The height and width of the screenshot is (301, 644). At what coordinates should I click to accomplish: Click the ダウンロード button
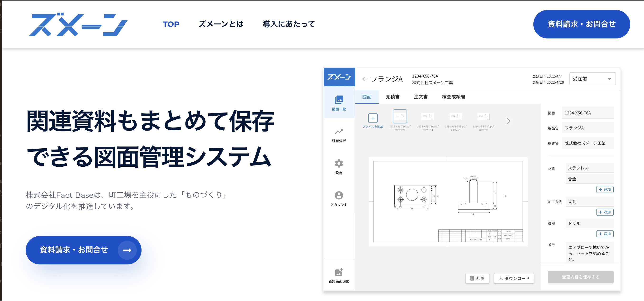[514, 278]
